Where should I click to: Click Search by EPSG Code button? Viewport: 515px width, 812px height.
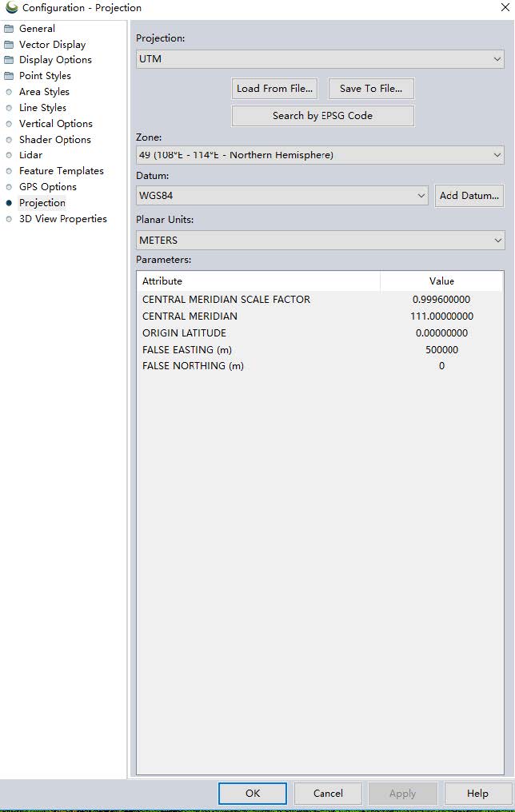coord(322,116)
